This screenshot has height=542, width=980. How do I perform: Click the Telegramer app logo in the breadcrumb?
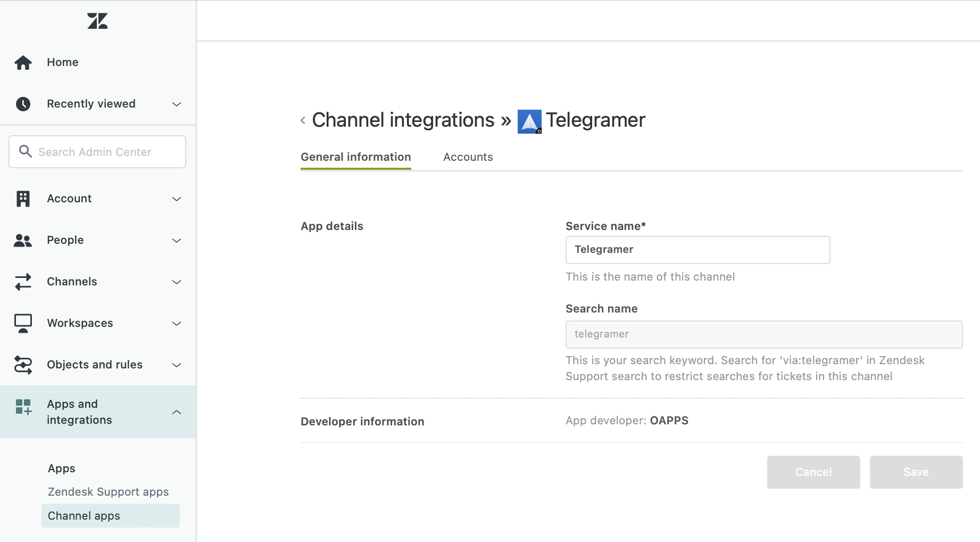tap(529, 121)
